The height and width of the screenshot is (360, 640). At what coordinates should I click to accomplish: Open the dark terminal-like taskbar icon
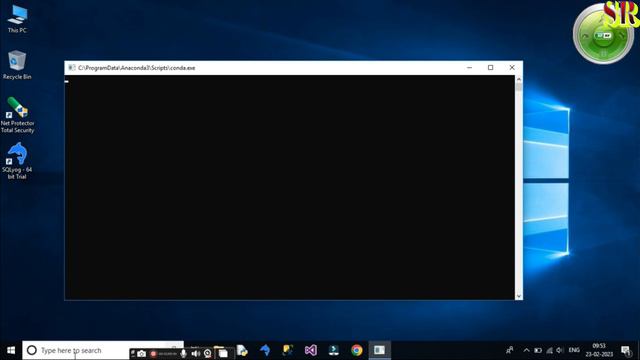click(x=333, y=350)
